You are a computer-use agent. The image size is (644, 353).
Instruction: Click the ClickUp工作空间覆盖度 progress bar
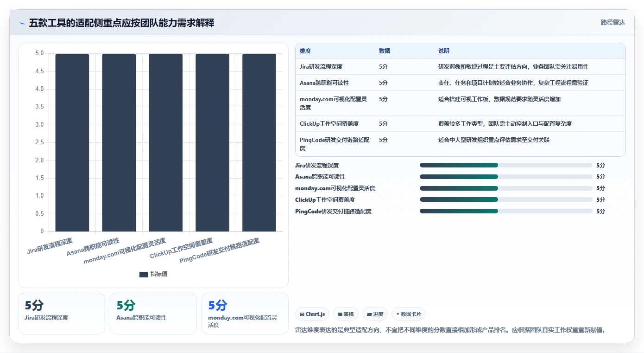506,199
